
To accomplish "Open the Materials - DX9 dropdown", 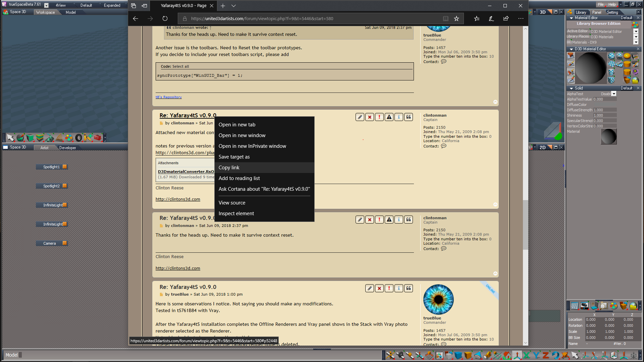I will tap(636, 42).
